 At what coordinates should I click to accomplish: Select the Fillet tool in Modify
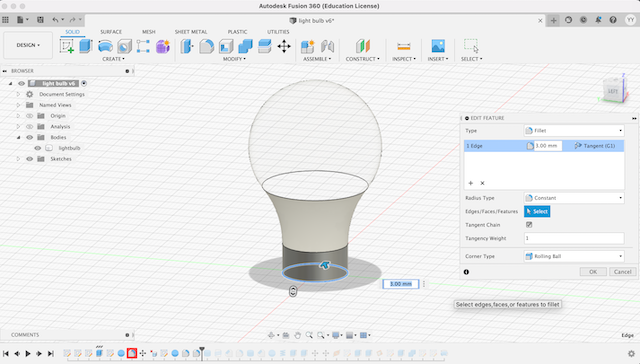click(207, 46)
